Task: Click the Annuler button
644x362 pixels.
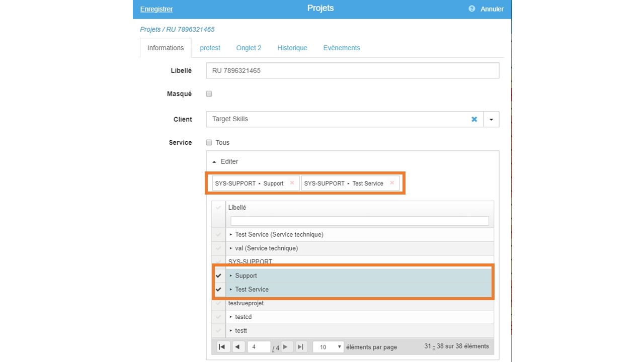Action: tap(492, 9)
